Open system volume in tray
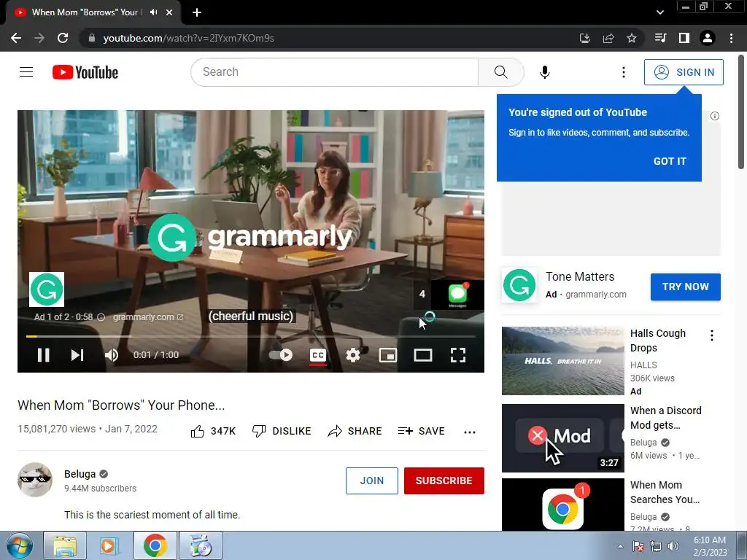747x560 pixels. 673,546
